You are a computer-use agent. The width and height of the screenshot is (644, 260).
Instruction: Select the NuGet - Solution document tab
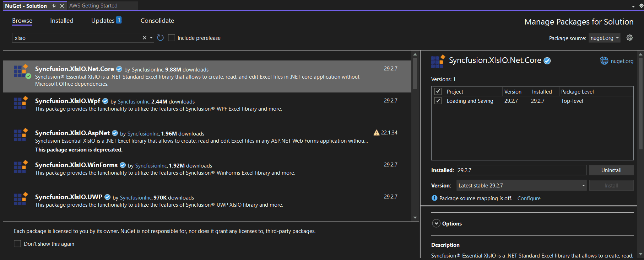[x=26, y=6]
